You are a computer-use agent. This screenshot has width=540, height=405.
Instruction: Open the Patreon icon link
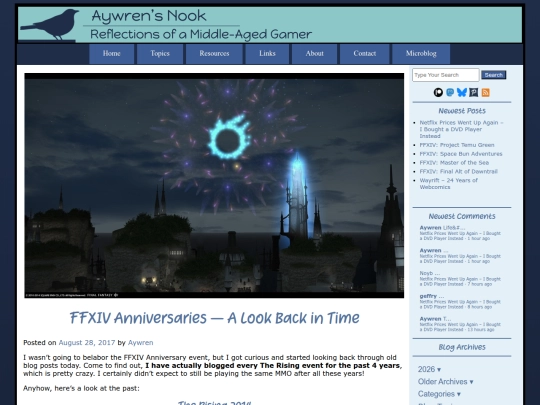coord(438,92)
